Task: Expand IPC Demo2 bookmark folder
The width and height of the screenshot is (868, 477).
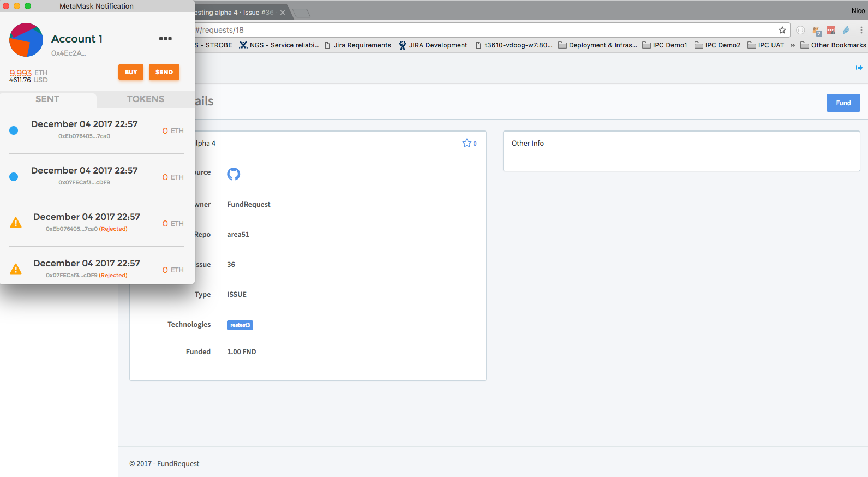Action: click(717, 45)
